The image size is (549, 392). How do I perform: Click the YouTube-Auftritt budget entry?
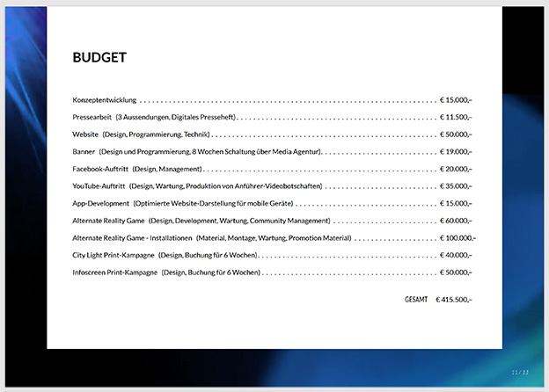[99, 186]
